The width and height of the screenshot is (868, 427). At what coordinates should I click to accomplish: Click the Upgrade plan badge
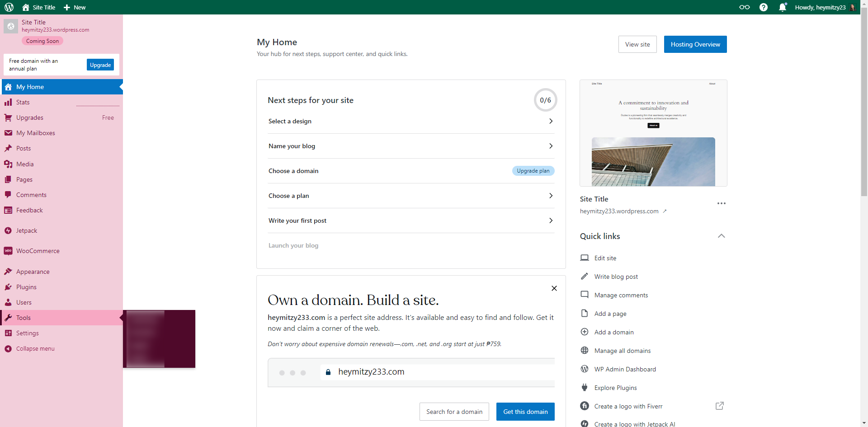point(533,171)
